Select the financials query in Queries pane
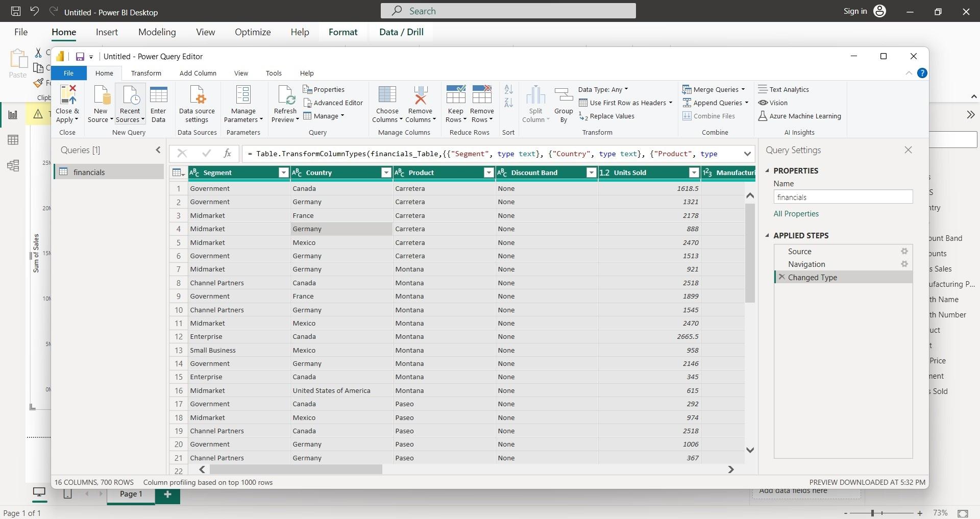980x519 pixels. 109,172
